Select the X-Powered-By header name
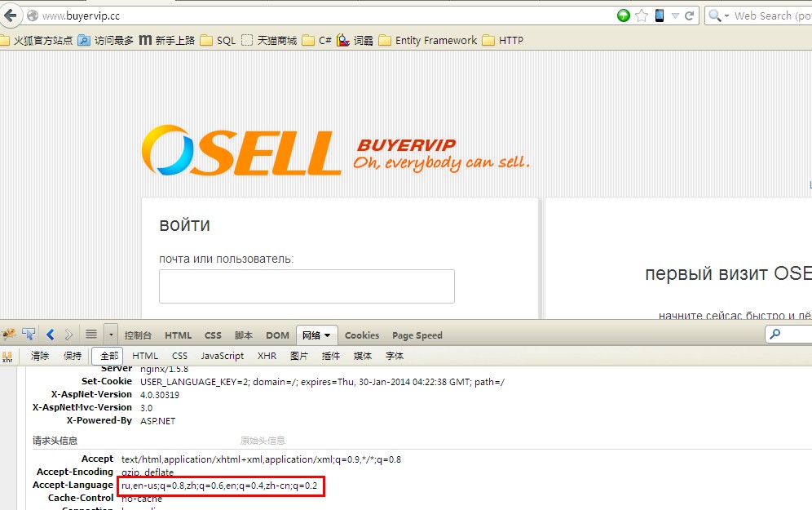Image resolution: width=812 pixels, height=510 pixels. point(99,420)
